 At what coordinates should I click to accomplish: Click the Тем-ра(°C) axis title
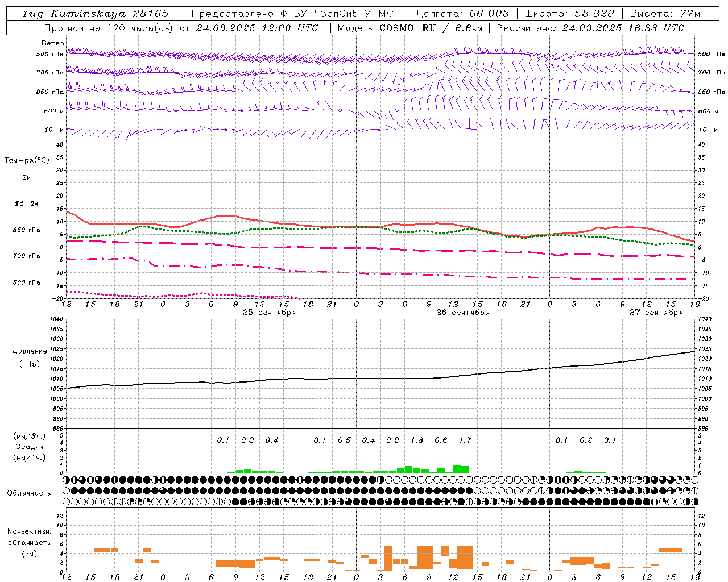27,161
